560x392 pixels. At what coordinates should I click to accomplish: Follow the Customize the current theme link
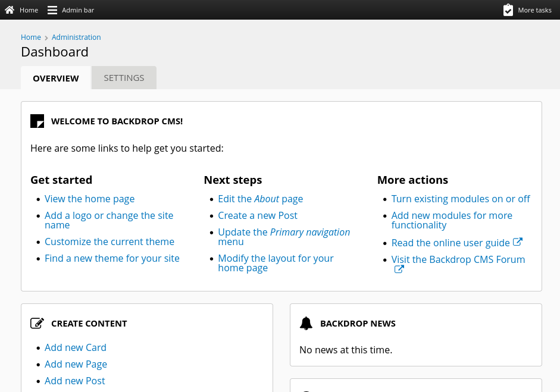pyautogui.click(x=110, y=242)
